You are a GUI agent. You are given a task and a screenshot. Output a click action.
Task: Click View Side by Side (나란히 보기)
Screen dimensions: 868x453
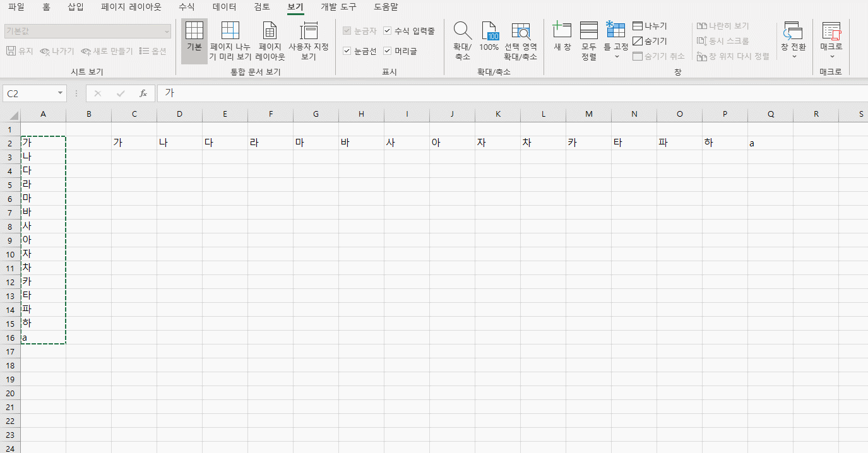pos(723,26)
